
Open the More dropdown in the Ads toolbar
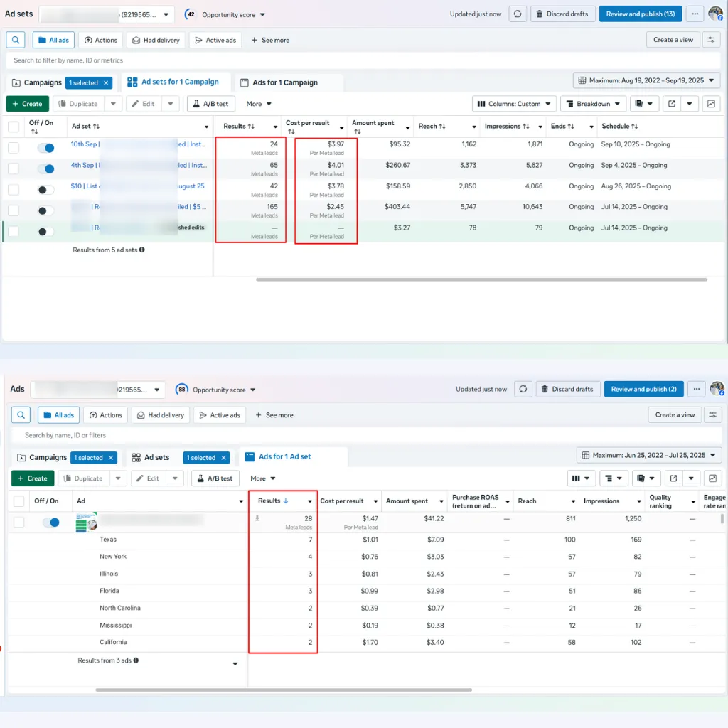pyautogui.click(x=263, y=478)
